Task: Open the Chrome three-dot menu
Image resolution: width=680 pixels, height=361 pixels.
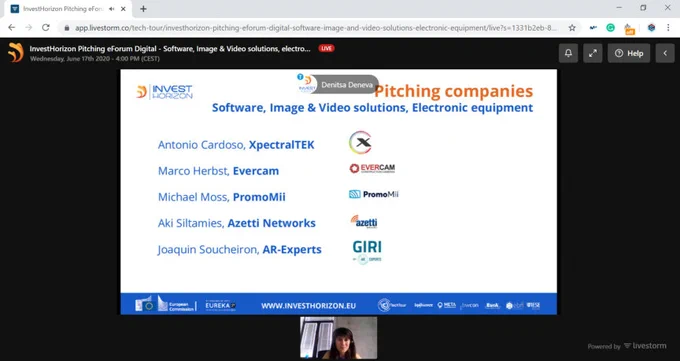Action: 668,28
